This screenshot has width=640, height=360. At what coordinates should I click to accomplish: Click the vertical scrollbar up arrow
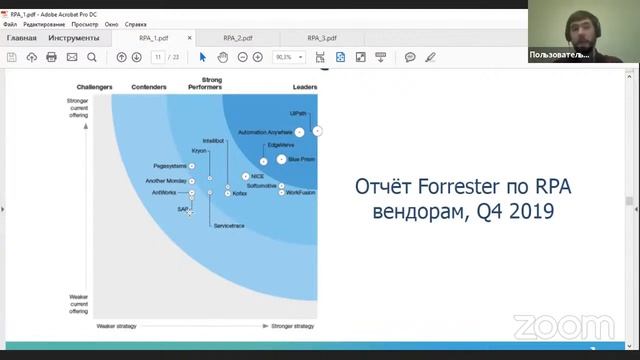point(629,76)
